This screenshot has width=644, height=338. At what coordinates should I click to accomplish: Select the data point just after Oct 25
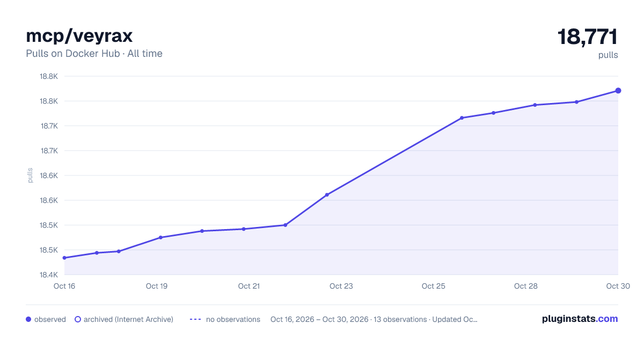pos(462,118)
